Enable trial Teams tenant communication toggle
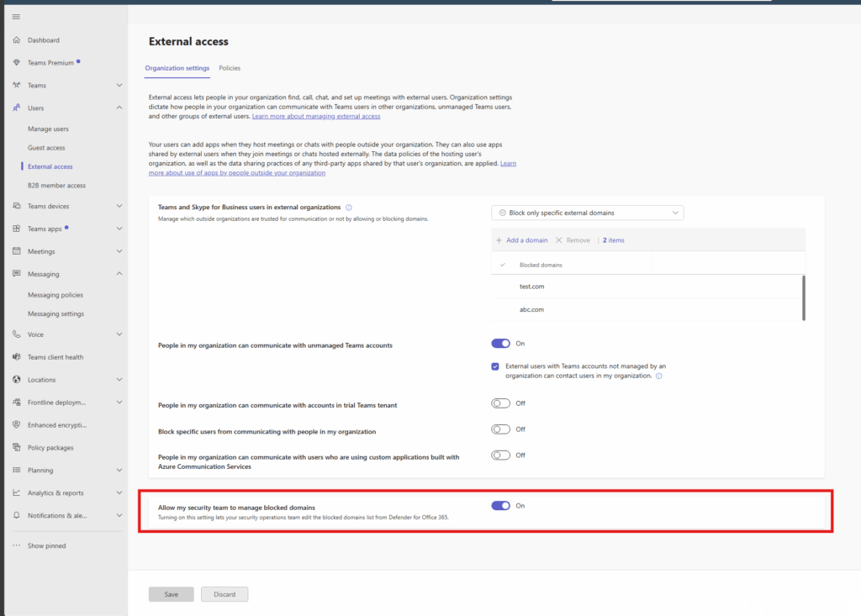 (x=500, y=403)
